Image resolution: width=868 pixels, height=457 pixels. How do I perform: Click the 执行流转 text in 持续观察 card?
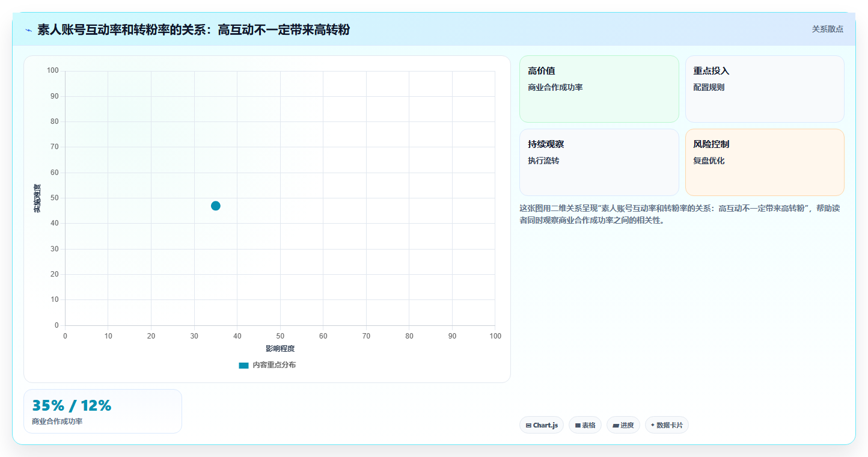543,161
